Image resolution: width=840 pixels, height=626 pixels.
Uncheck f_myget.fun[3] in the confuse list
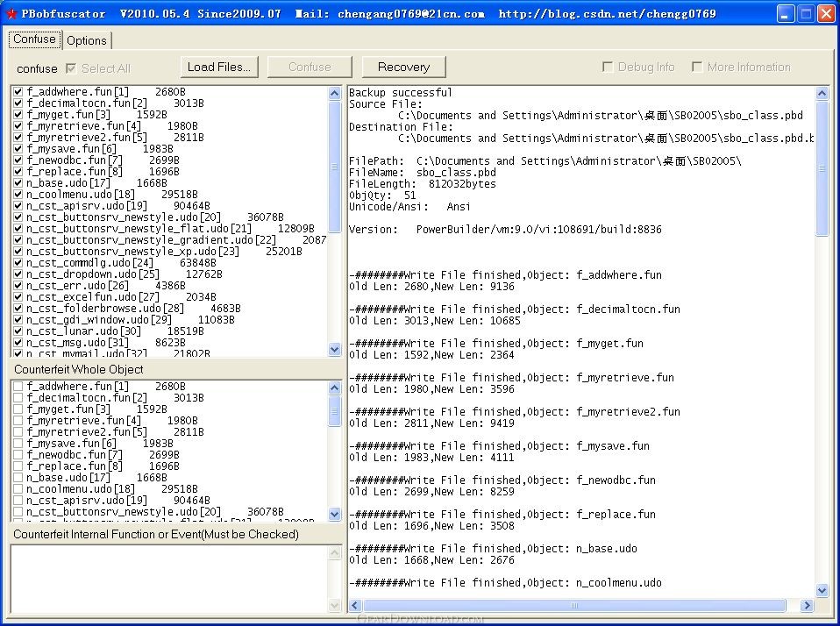pyautogui.click(x=18, y=115)
